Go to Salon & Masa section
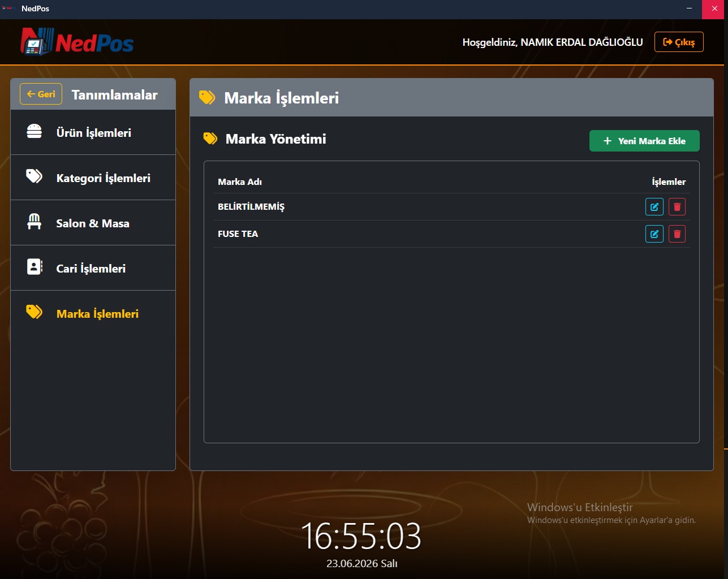Viewport: 728px width, 579px height. 93,223
